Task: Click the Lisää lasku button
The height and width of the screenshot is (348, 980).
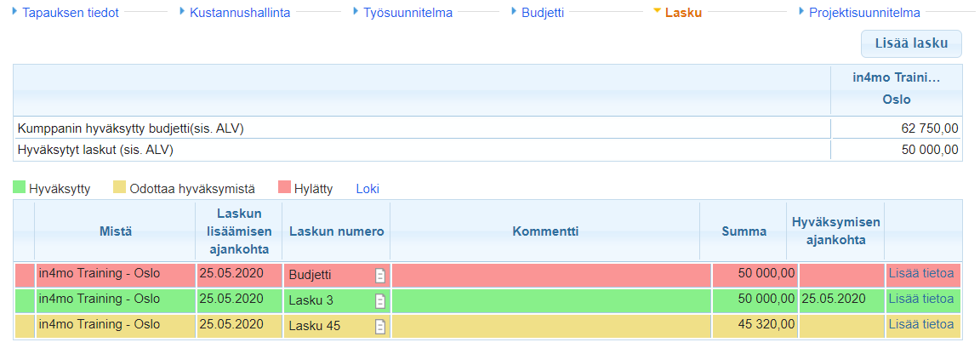Action: (911, 43)
